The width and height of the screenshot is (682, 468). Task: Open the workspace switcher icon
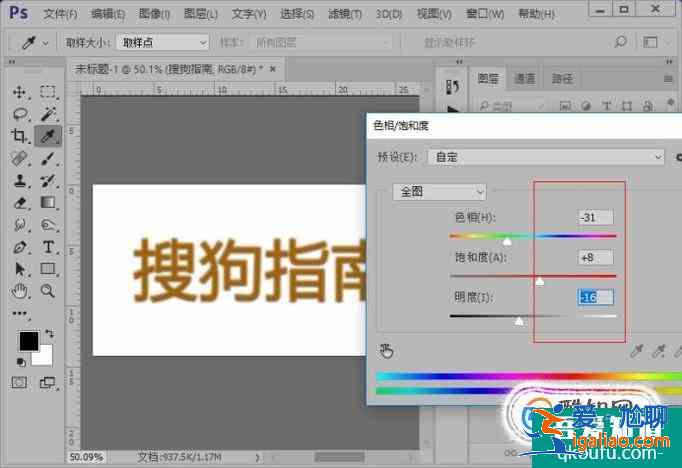click(x=650, y=42)
